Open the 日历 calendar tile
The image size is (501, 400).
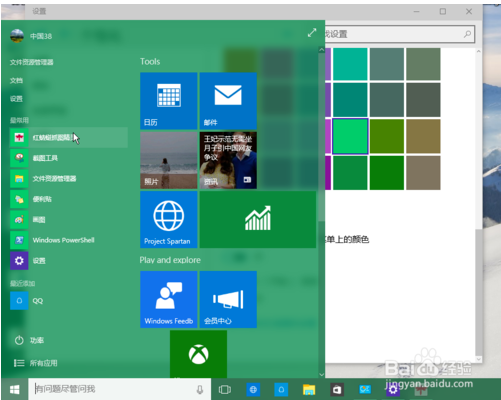[169, 101]
